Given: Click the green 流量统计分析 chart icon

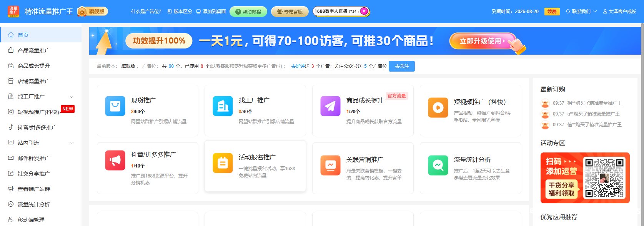Looking at the screenshot, I should pos(438,166).
